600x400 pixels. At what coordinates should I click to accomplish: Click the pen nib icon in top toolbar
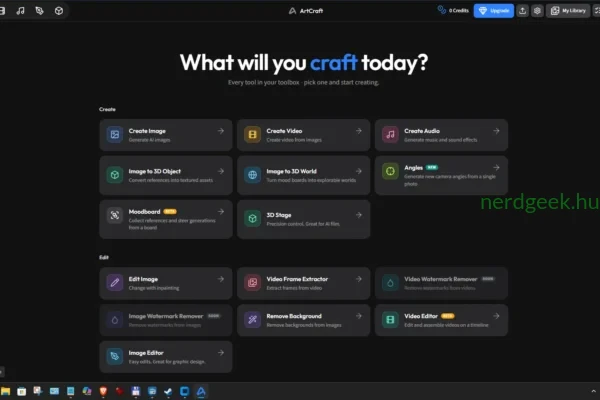point(39,11)
